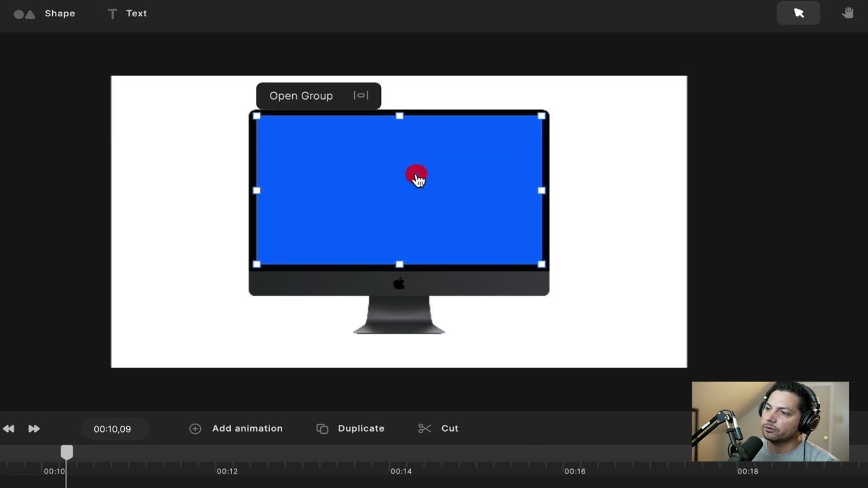Click the timeline playhead handle
This screenshot has height=488, width=868.
[x=66, y=452]
